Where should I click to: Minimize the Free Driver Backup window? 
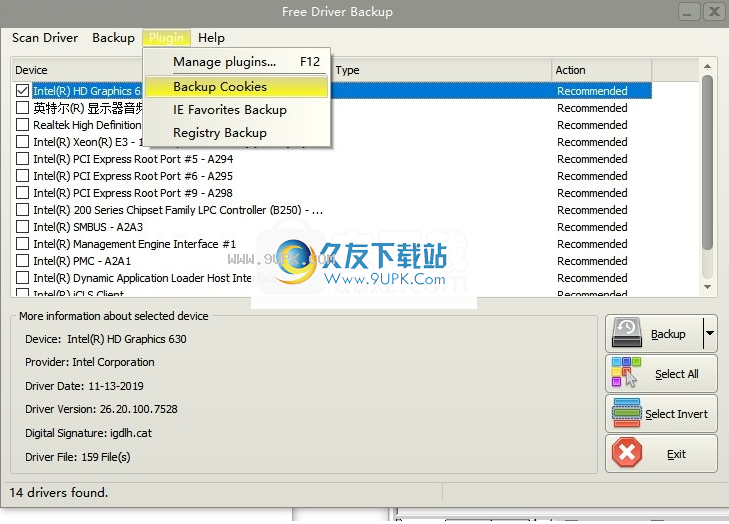coord(689,12)
